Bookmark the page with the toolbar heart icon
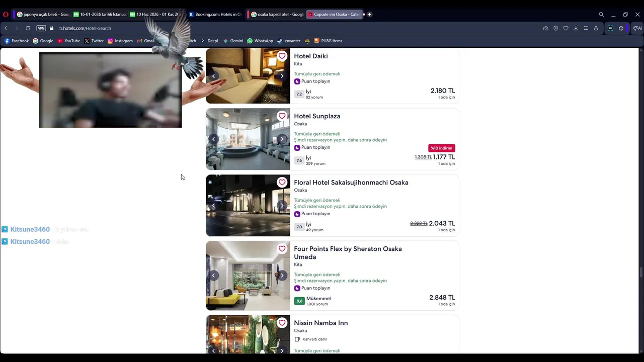Screen dimensions: 644x362 click(566, 28)
